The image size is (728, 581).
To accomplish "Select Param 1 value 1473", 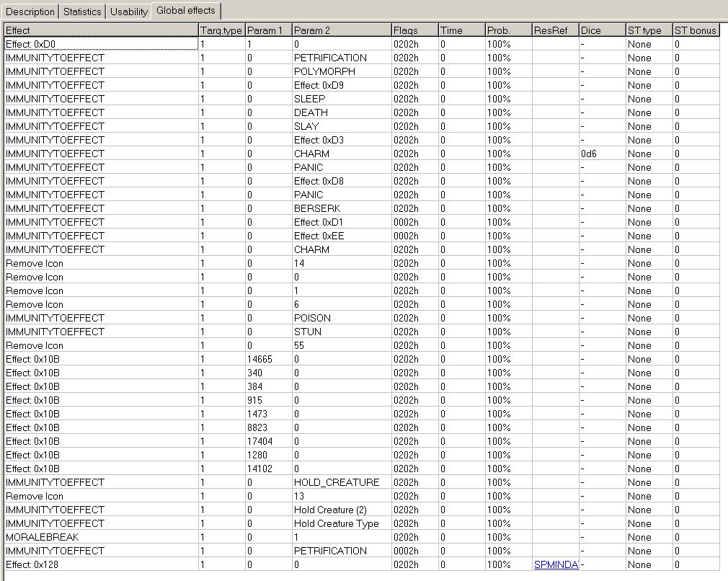I will [269, 414].
